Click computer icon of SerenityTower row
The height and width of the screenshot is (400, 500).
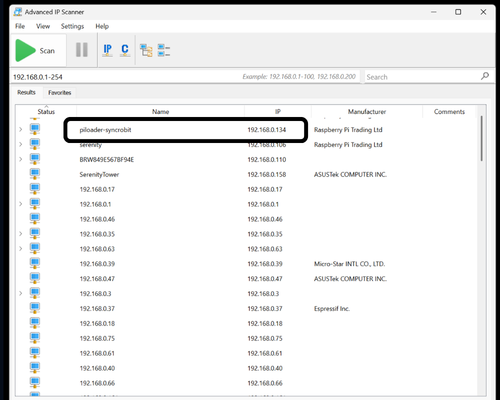pyautogui.click(x=35, y=174)
